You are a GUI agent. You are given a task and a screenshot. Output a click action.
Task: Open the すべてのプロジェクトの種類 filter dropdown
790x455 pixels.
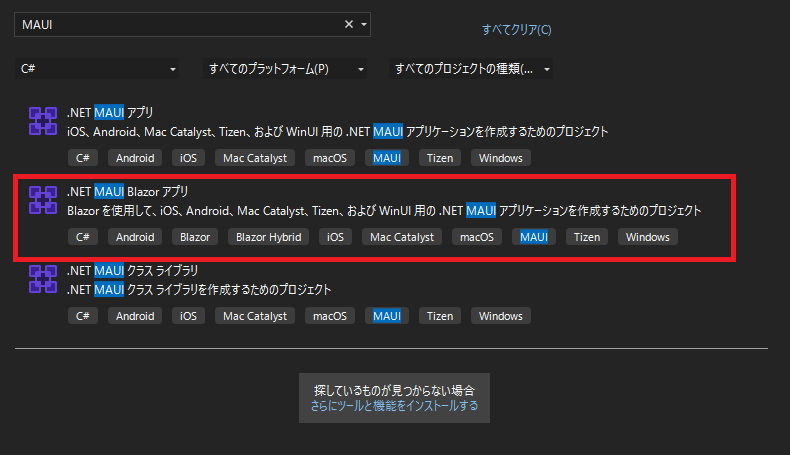[471, 69]
